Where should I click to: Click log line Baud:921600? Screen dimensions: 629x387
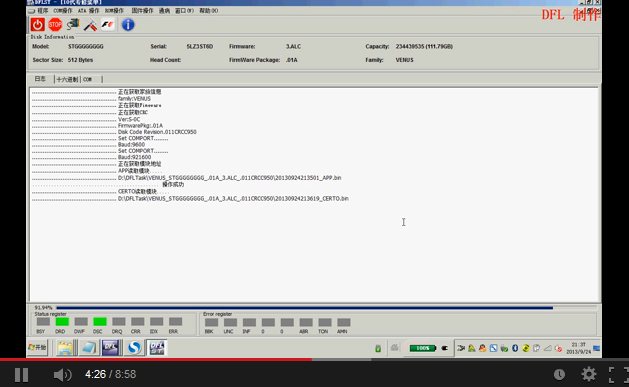(x=134, y=157)
